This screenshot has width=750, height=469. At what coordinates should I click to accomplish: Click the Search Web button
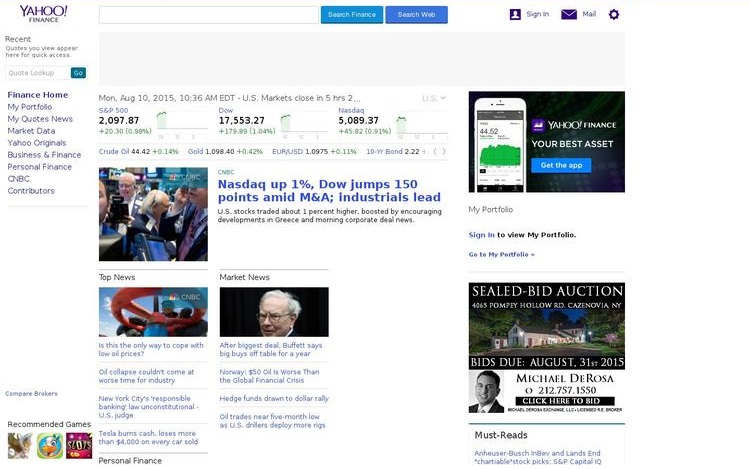417,14
